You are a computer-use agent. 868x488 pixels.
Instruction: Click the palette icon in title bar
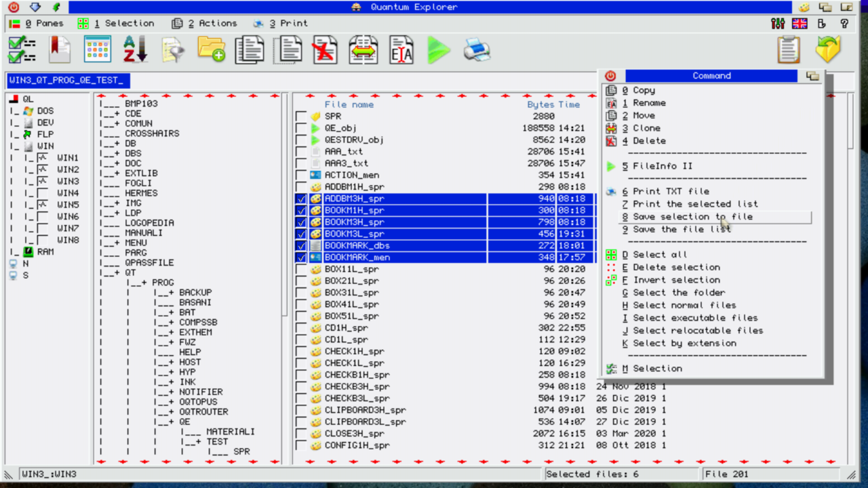coord(804,7)
